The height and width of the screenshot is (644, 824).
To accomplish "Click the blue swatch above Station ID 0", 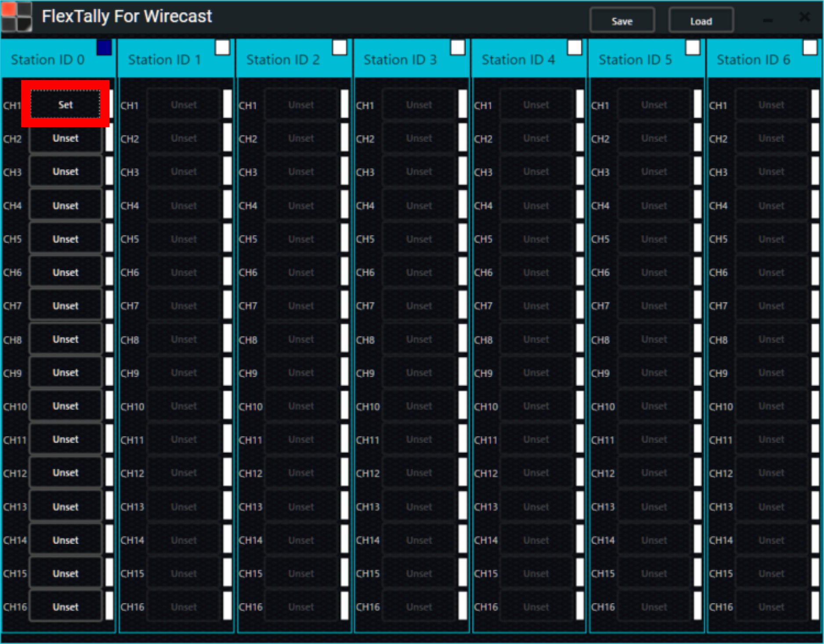I will 105,47.
